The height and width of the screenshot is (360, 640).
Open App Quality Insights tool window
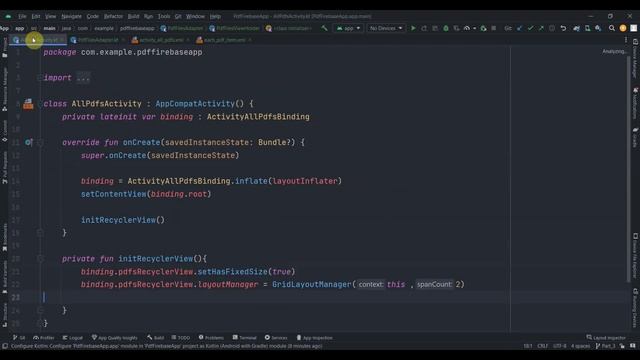(x=115, y=338)
